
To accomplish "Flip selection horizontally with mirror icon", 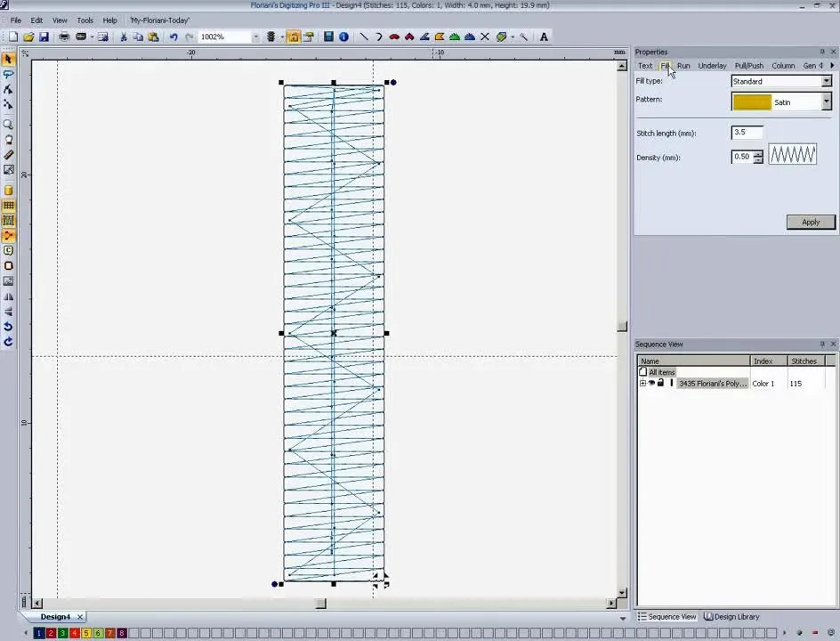I will [8, 296].
